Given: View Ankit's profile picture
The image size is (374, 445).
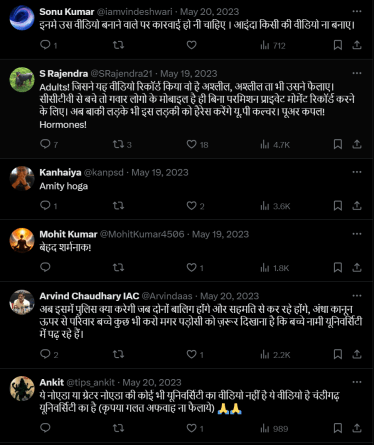Looking at the screenshot, I should point(22,389).
